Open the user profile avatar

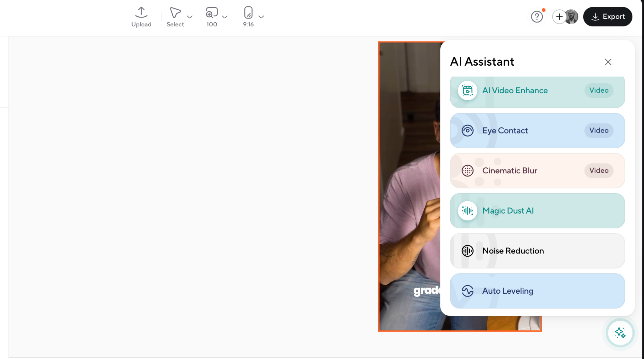(x=572, y=17)
